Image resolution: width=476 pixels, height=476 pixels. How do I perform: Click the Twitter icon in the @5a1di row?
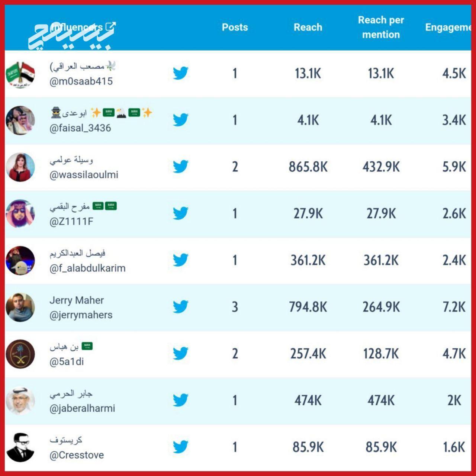click(x=180, y=353)
